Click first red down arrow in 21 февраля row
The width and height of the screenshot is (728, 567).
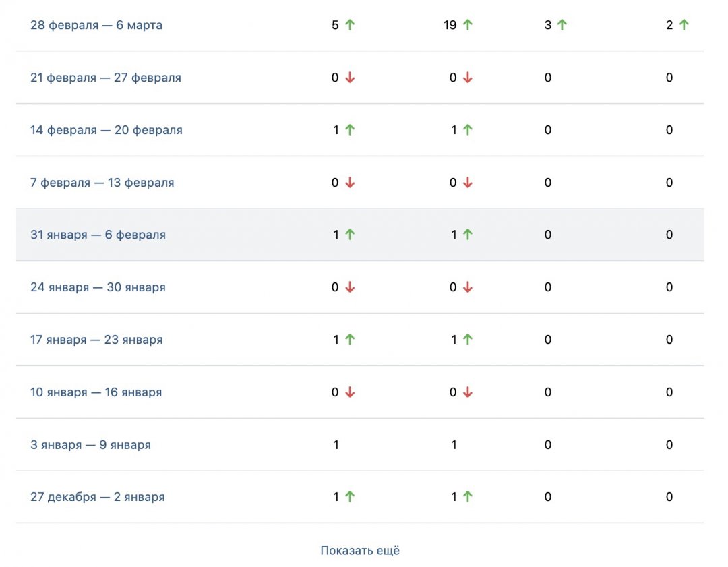click(350, 78)
